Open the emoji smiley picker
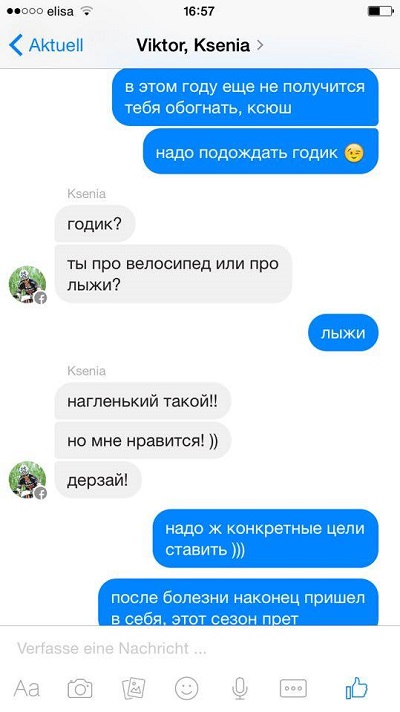The height and width of the screenshot is (712, 400). (187, 688)
